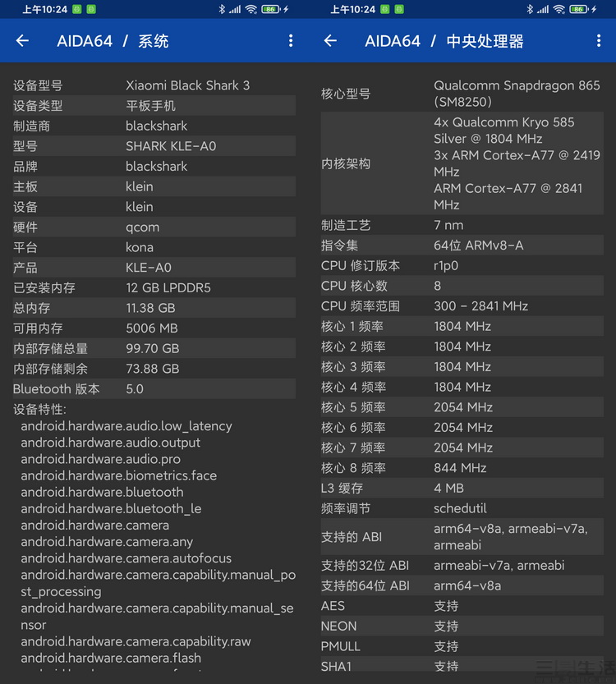Tap android.hardware.camera.flash feature line

click(x=111, y=658)
